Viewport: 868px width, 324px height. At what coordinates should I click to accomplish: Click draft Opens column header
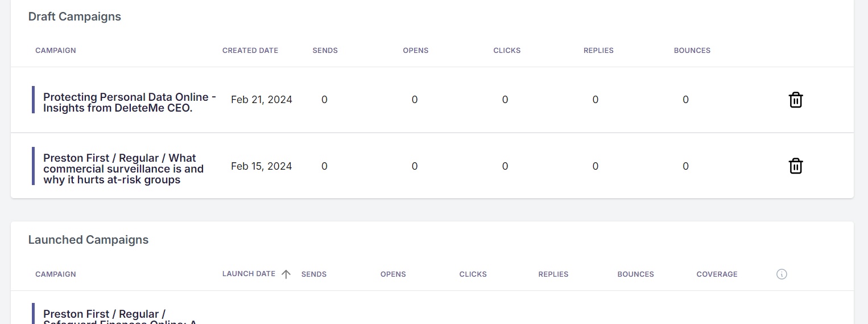[416, 50]
